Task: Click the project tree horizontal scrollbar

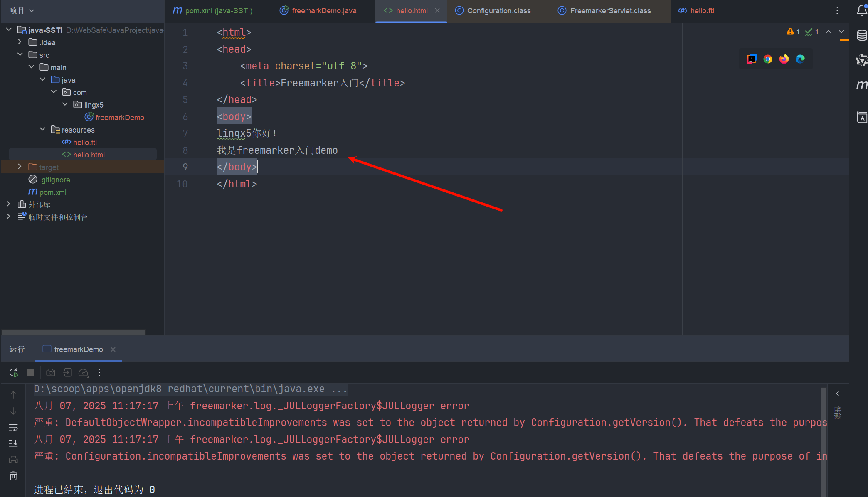Action: (x=74, y=332)
